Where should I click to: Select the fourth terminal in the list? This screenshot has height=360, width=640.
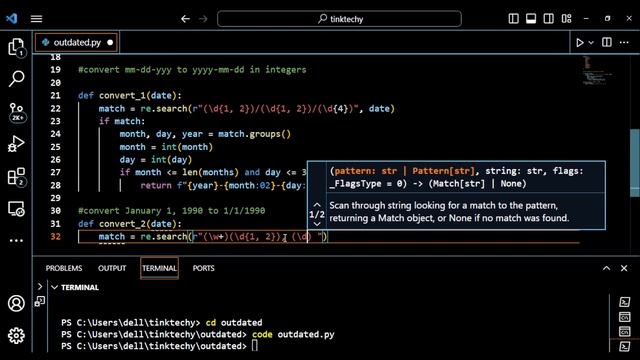pyautogui.click(x=624, y=346)
